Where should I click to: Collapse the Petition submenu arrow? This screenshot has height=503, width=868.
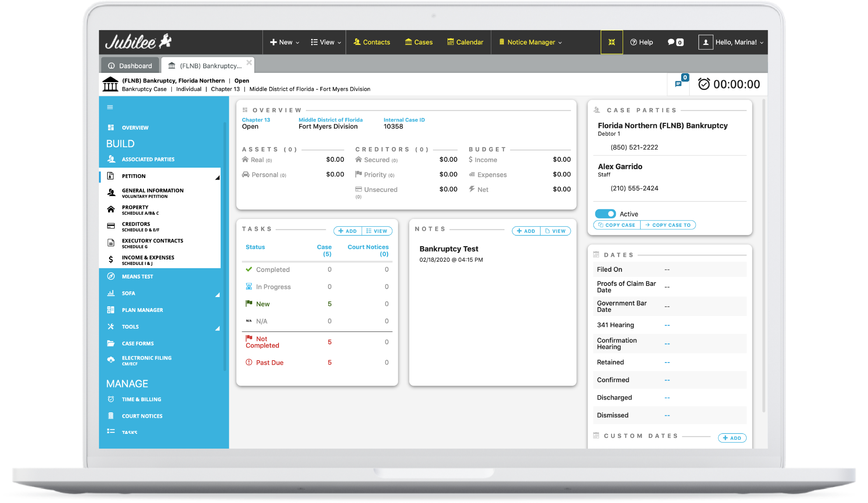[218, 178]
